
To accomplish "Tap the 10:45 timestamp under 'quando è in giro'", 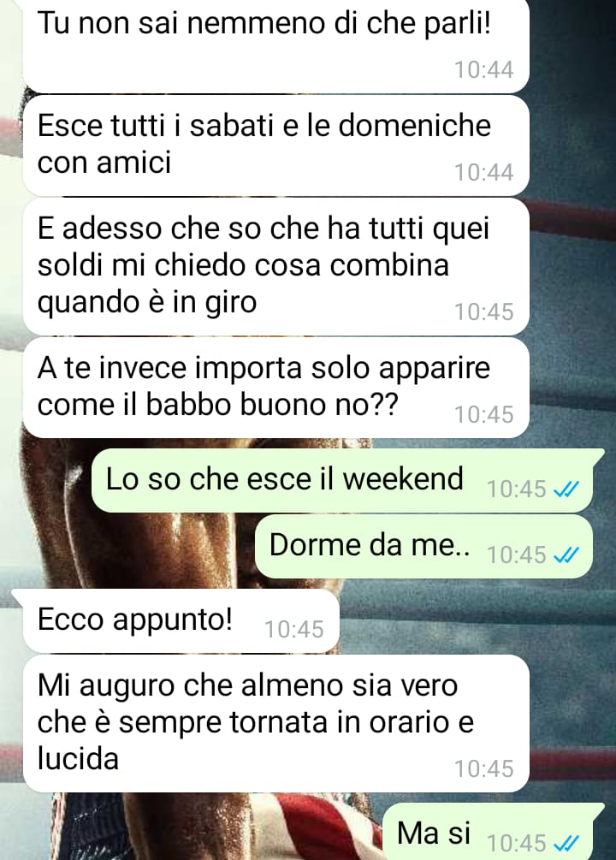I will click(x=483, y=312).
